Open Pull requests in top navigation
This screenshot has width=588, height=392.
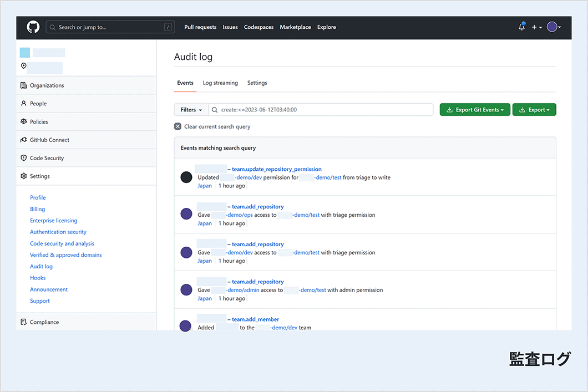pyautogui.click(x=200, y=27)
